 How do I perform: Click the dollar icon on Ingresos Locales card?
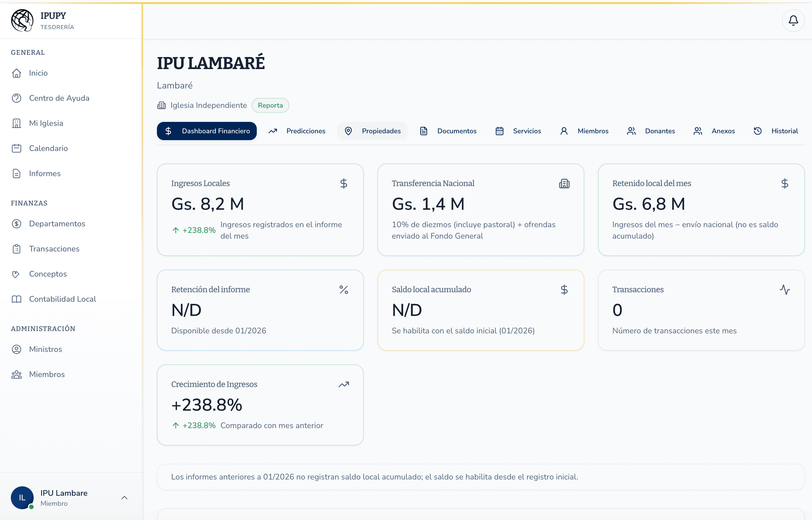344,183
